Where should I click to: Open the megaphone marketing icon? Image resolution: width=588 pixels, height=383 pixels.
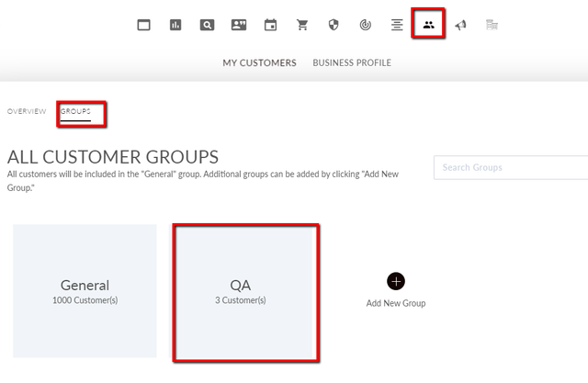coord(460,25)
